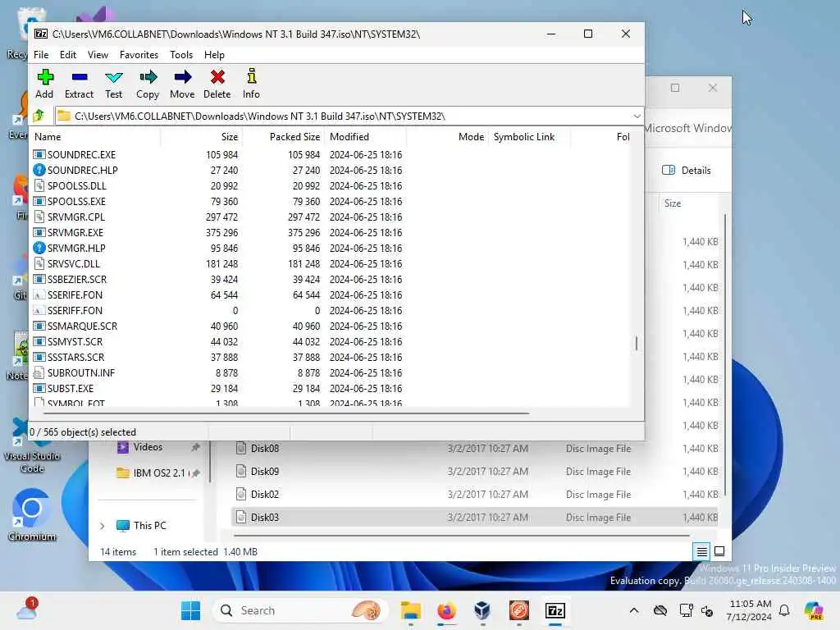Image resolution: width=840 pixels, height=630 pixels.
Task: Click the red Delete toolbar icon
Action: [217, 84]
